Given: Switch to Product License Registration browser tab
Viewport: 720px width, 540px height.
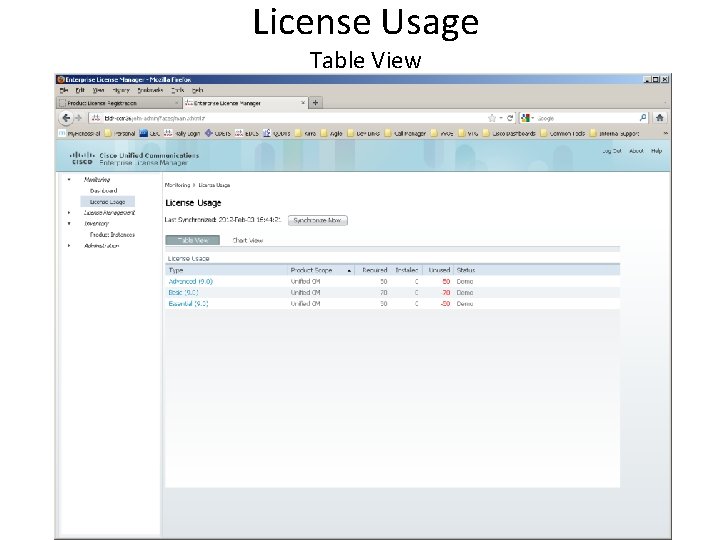Looking at the screenshot, I should pyautogui.click(x=118, y=103).
